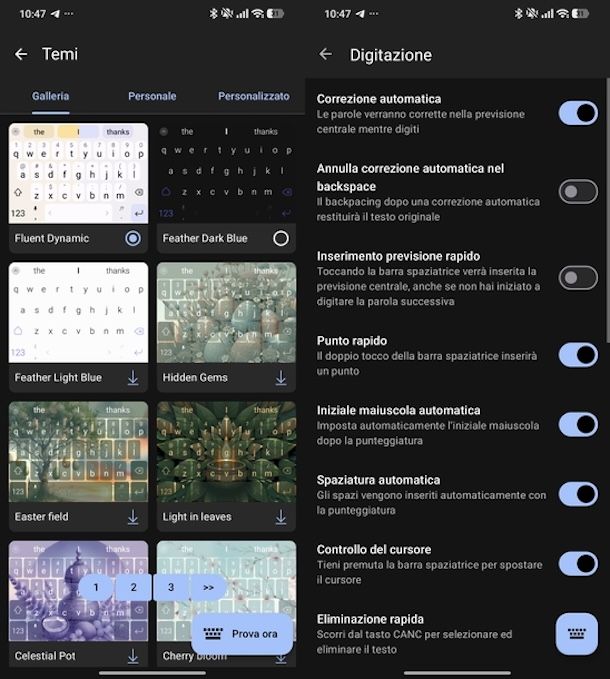Tap the Eliminazione rapida setting title
This screenshot has width=610, height=679.
[x=370, y=619]
